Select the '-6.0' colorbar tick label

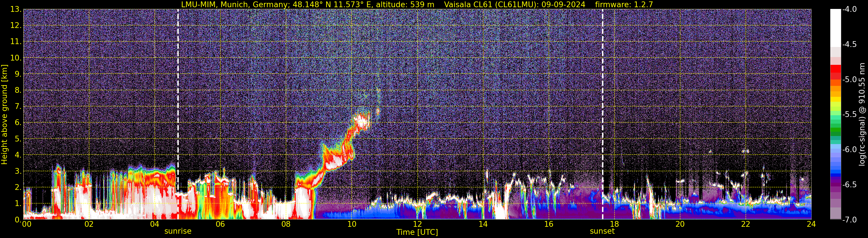click(849, 150)
